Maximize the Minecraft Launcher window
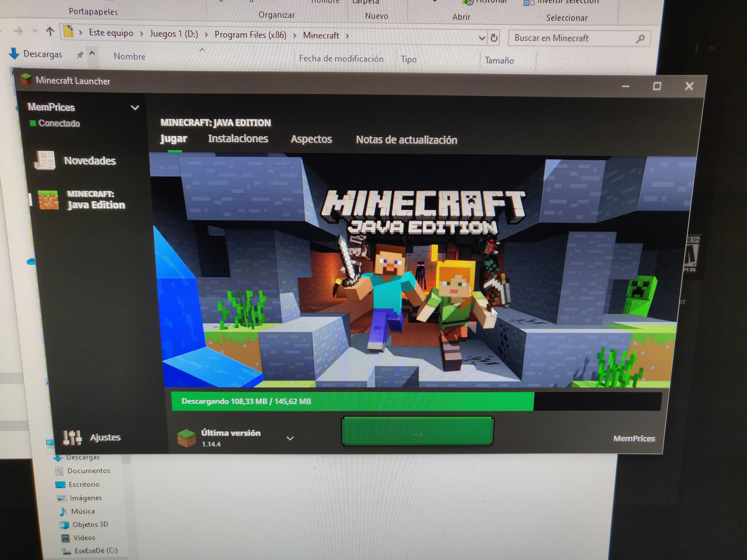Viewport: 747px width, 560px height. click(x=657, y=86)
